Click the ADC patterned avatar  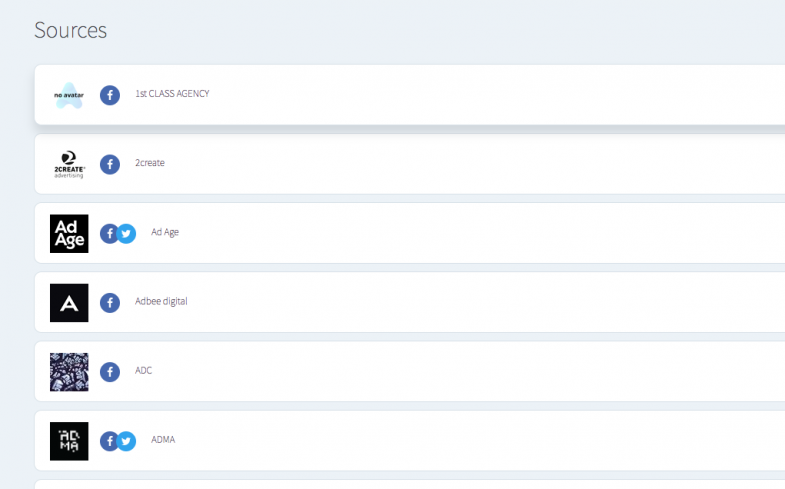(69, 372)
